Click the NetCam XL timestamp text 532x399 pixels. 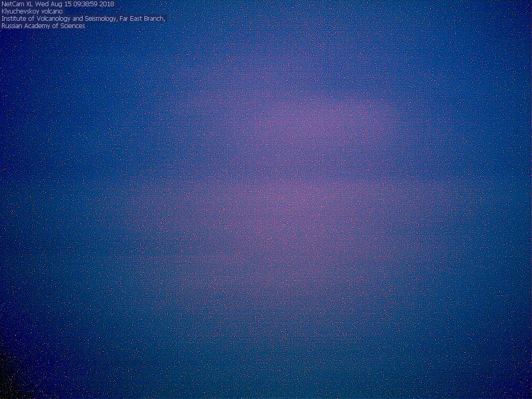[58, 4]
